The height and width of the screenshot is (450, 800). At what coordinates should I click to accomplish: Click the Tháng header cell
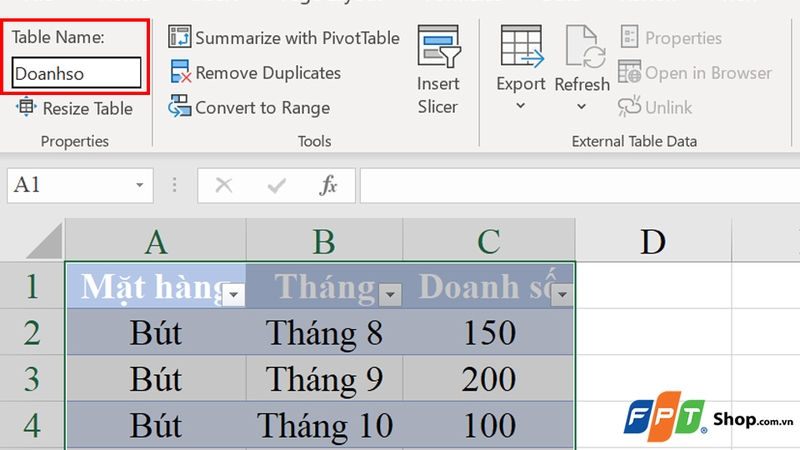coord(324,285)
